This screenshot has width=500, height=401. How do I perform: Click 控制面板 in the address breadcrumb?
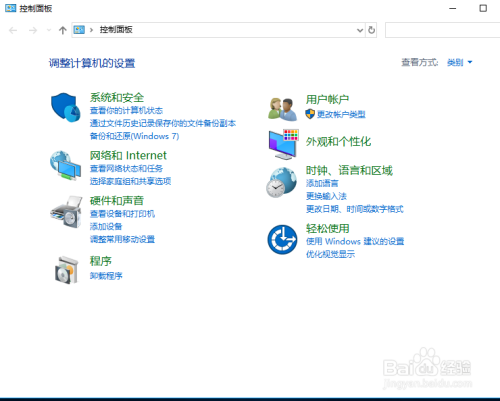pyautogui.click(x=116, y=30)
